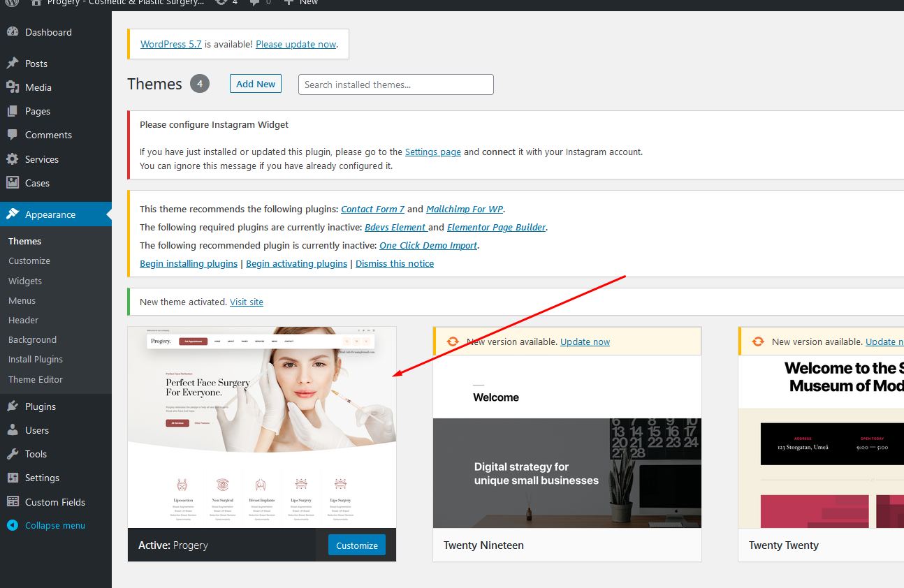Image resolution: width=904 pixels, height=588 pixels.
Task: Select the Themes submenu item
Action: tap(25, 241)
